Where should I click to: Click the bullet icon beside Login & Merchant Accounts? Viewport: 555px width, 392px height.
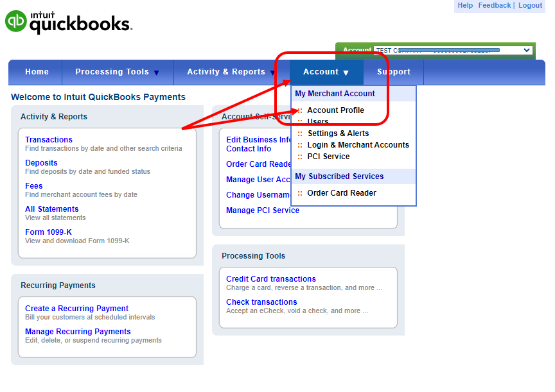click(300, 145)
